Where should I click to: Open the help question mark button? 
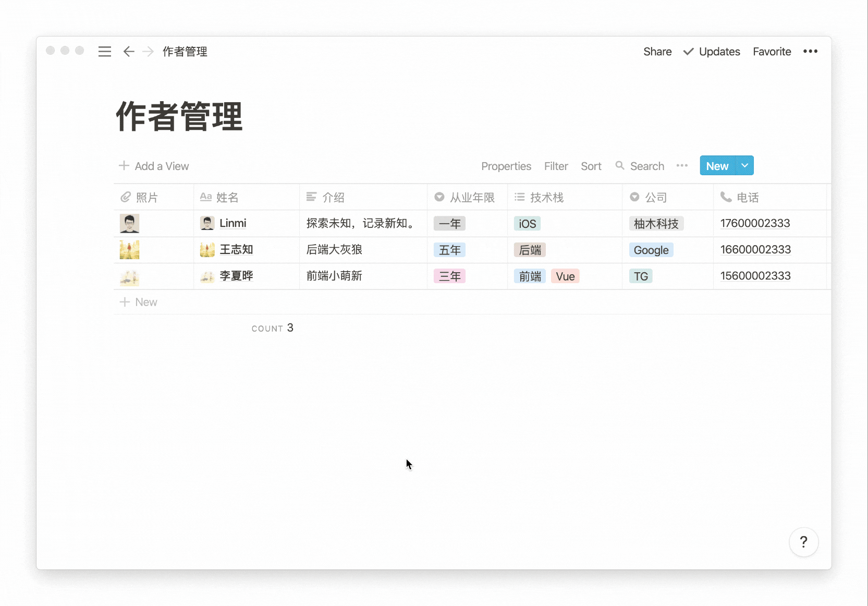pos(803,542)
